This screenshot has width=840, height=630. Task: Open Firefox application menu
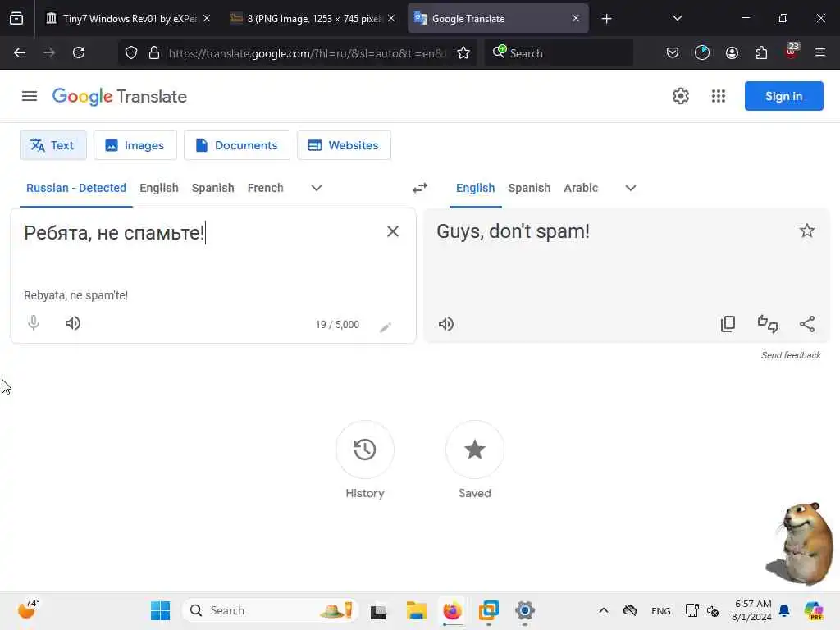tap(820, 52)
